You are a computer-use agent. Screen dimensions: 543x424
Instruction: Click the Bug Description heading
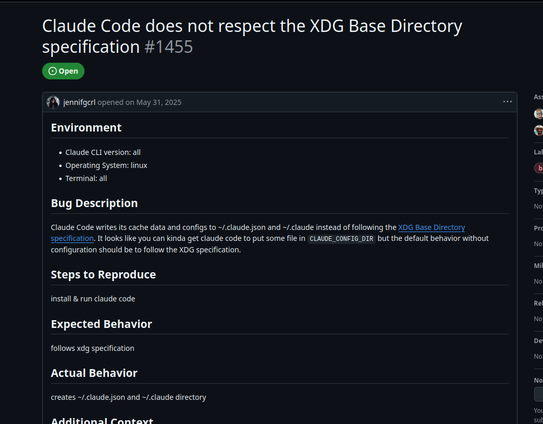pos(94,203)
